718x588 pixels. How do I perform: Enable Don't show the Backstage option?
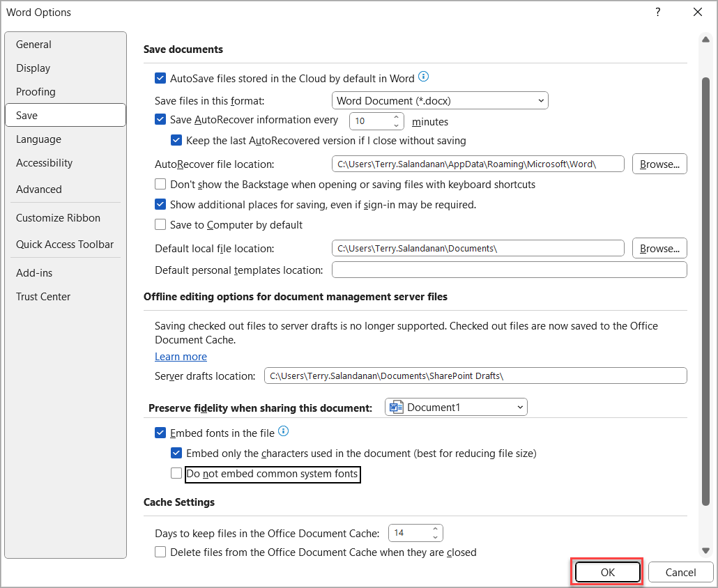click(160, 184)
